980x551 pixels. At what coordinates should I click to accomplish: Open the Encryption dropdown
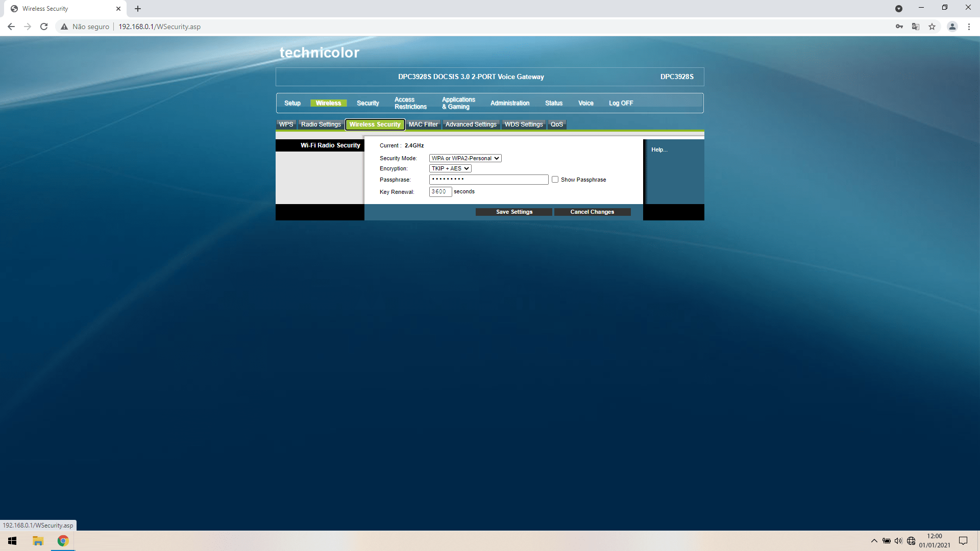pyautogui.click(x=450, y=168)
